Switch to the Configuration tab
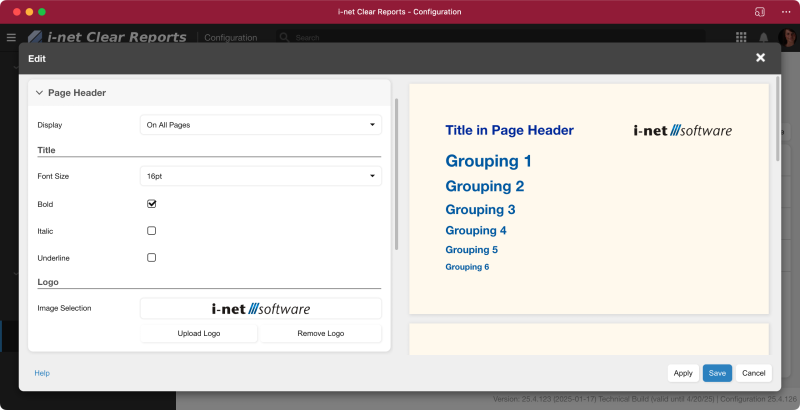This screenshot has width=800, height=410. pyautogui.click(x=231, y=38)
